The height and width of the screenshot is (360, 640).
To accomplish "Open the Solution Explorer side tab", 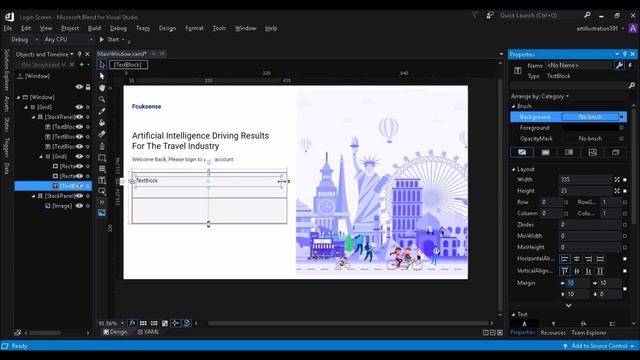I will coord(7,70).
